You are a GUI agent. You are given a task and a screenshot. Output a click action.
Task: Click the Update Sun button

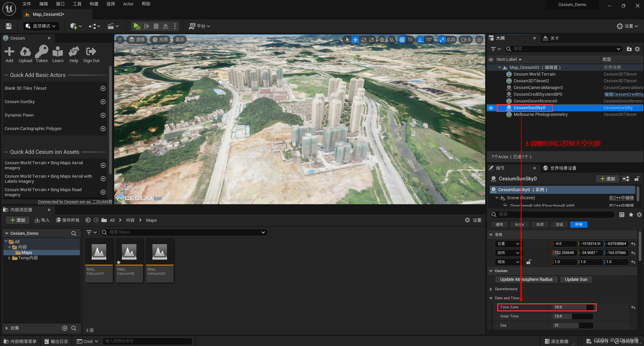point(576,279)
